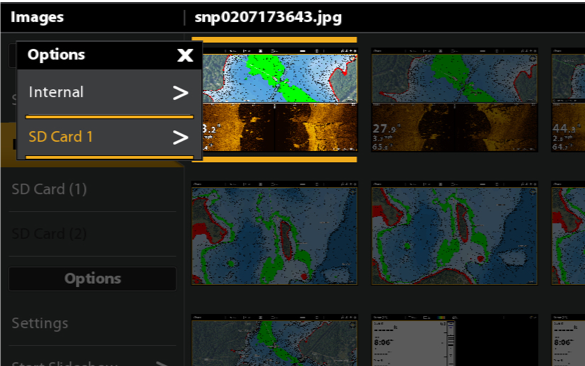Click the Options popup title
The width and height of the screenshot is (585, 366).
[56, 55]
